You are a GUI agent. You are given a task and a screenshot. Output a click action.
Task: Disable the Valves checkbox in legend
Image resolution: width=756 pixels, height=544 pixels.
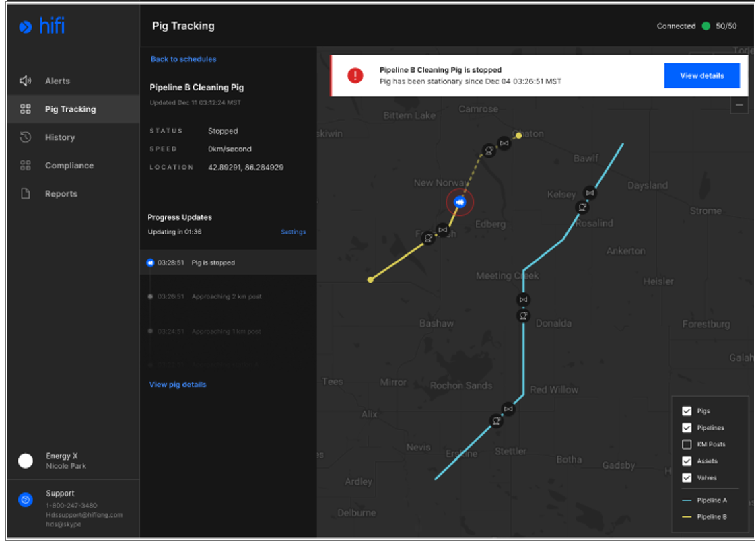[x=687, y=478]
